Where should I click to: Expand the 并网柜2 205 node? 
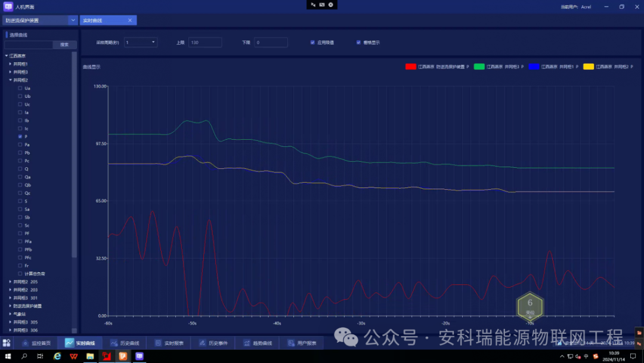10,282
